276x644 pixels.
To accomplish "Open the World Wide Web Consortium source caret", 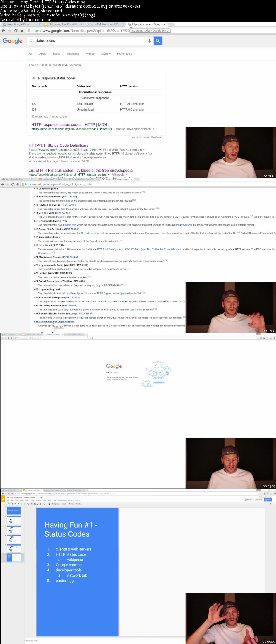I will [x=144, y=150].
